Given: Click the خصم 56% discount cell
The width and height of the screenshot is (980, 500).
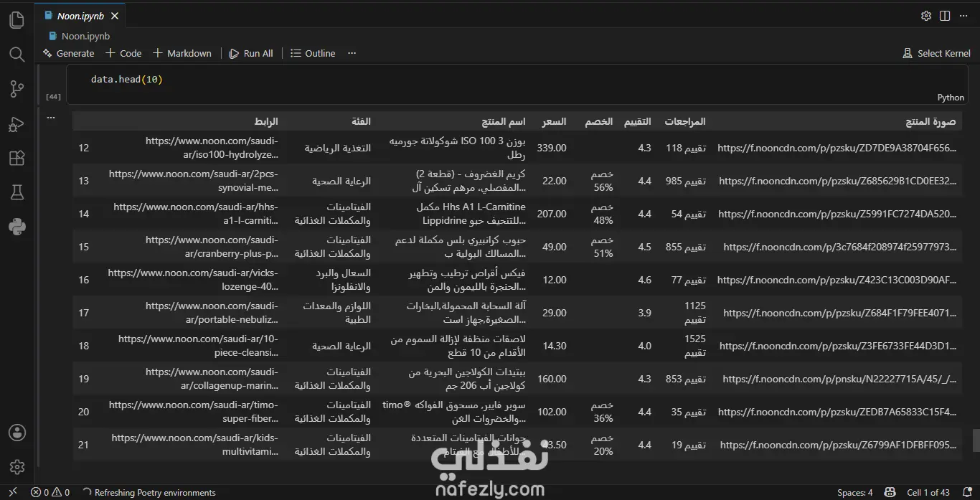Looking at the screenshot, I should tap(602, 181).
